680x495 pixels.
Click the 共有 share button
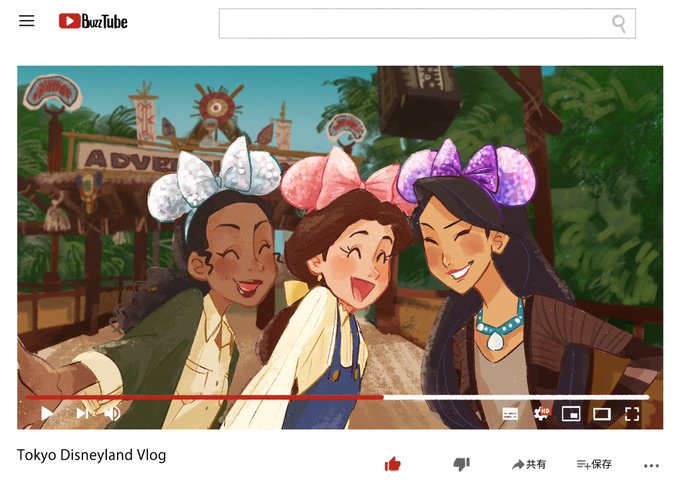click(529, 465)
